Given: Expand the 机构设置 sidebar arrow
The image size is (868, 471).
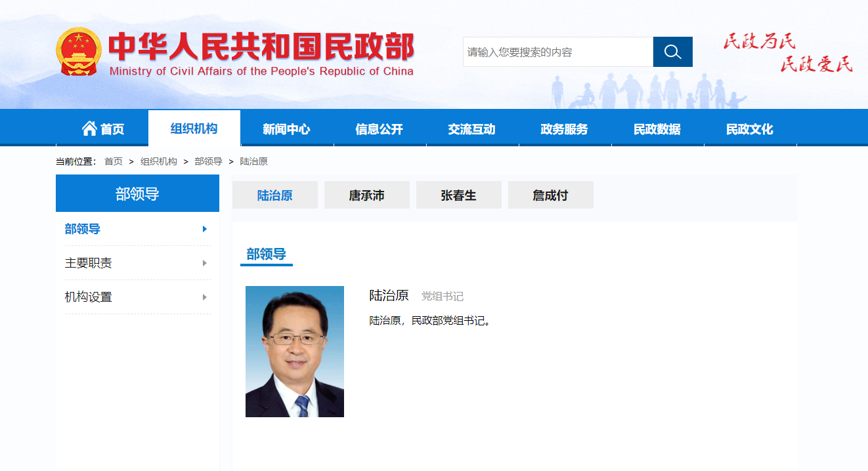Looking at the screenshot, I should click(x=206, y=297).
